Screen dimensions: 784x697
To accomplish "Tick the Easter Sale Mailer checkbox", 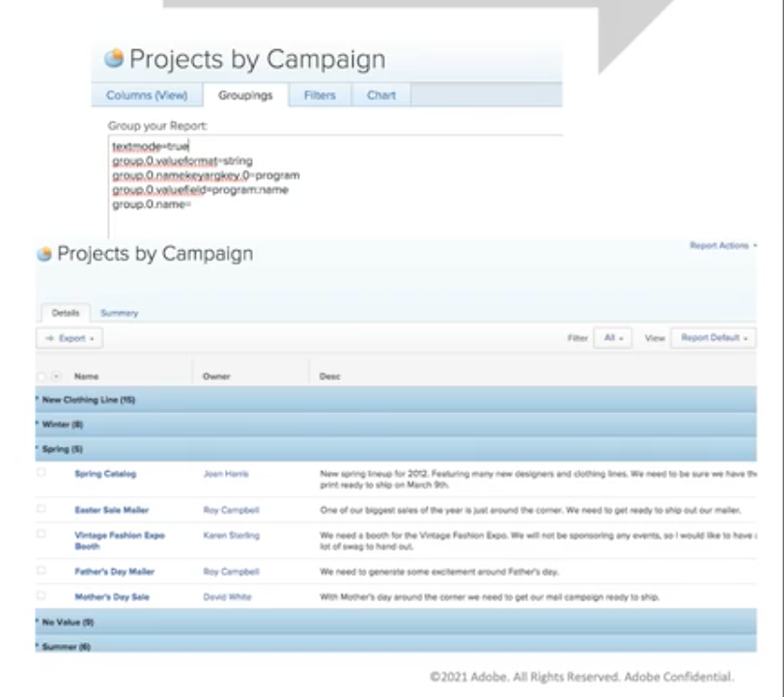I will 41,509.
